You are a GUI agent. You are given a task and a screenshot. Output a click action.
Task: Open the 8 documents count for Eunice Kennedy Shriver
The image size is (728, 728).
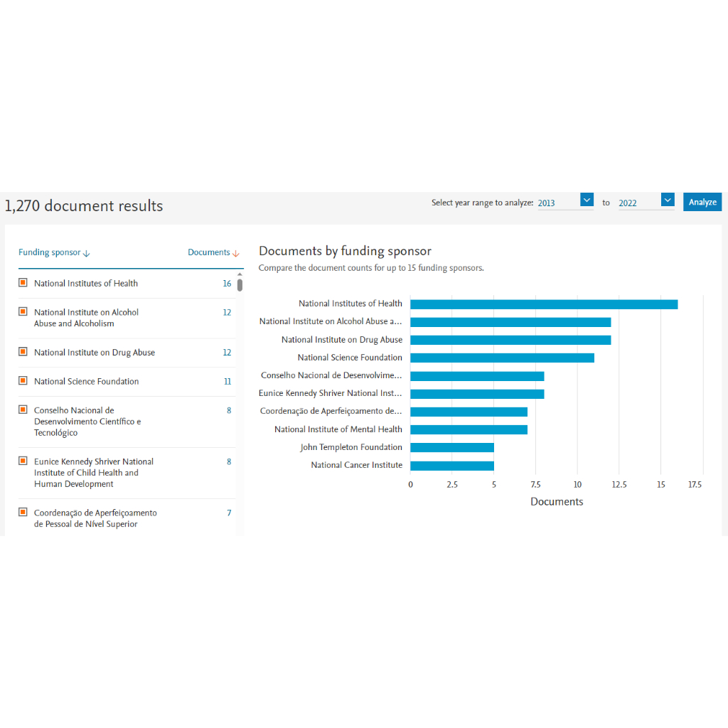(229, 461)
